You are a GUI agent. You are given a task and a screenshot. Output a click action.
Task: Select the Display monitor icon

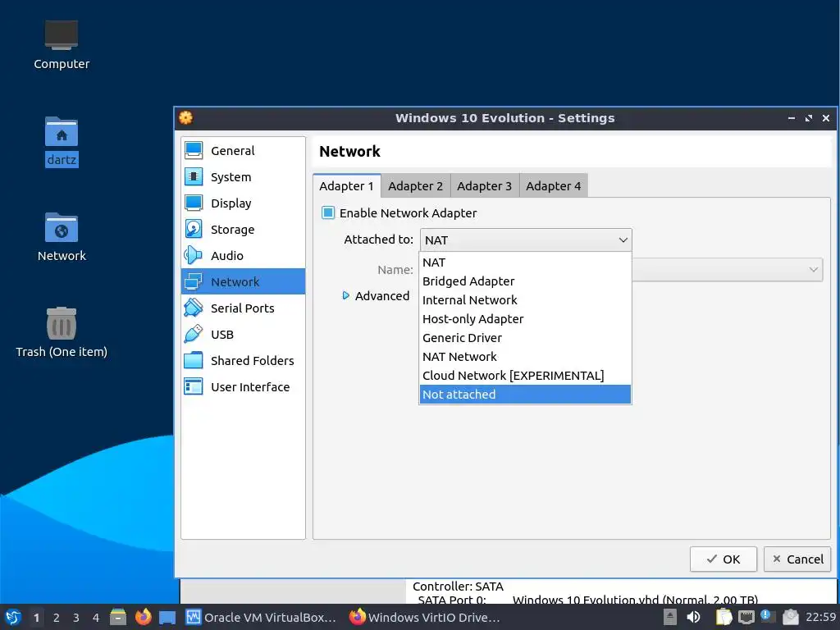[194, 203]
